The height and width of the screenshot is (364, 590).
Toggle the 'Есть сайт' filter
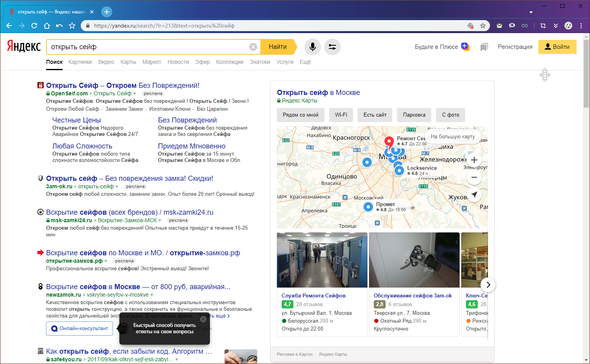tap(375, 115)
